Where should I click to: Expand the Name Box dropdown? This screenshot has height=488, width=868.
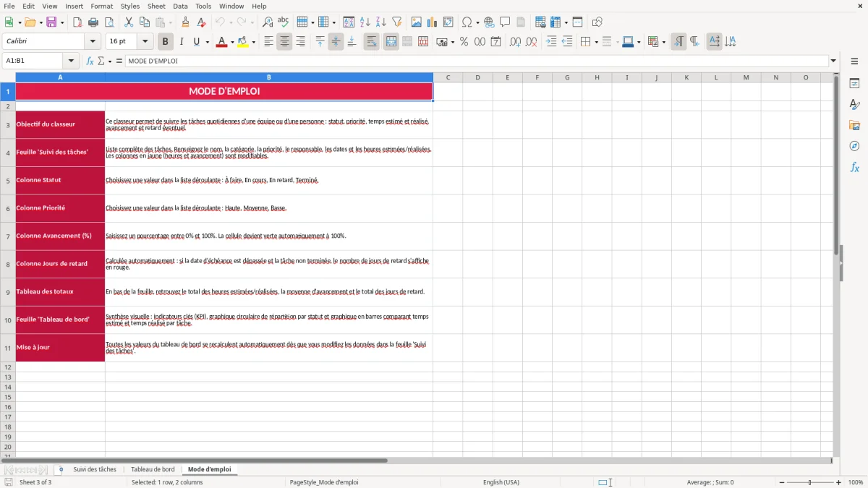click(71, 61)
